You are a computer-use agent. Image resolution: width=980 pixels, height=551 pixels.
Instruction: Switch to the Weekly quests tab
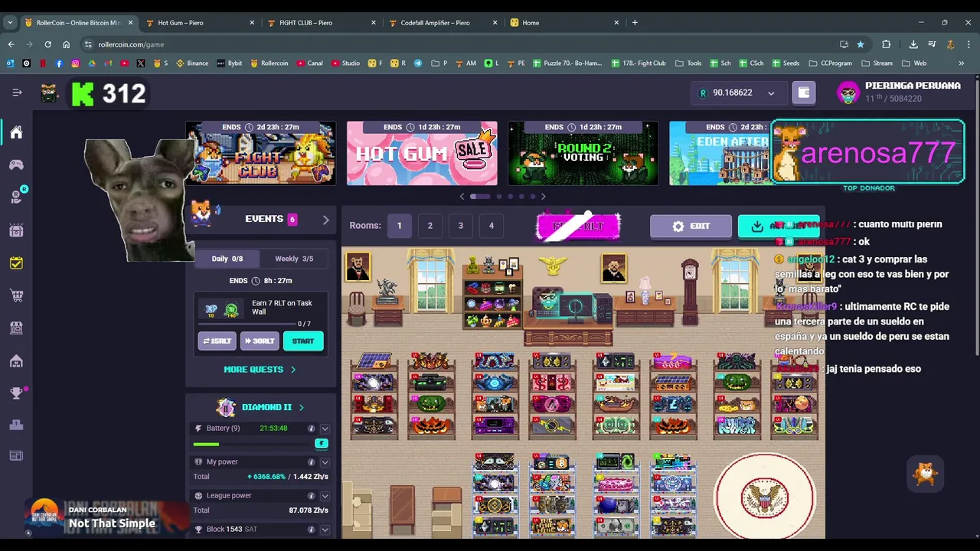[294, 259]
